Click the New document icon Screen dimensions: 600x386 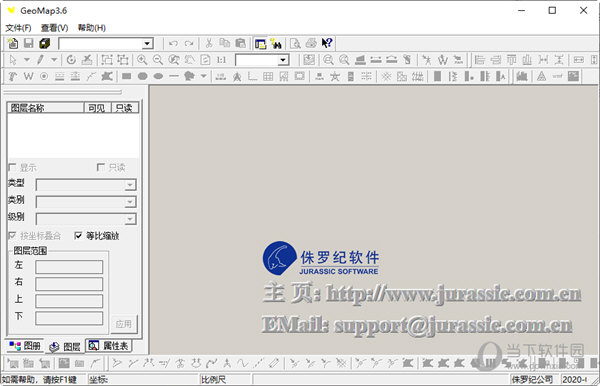[13, 43]
